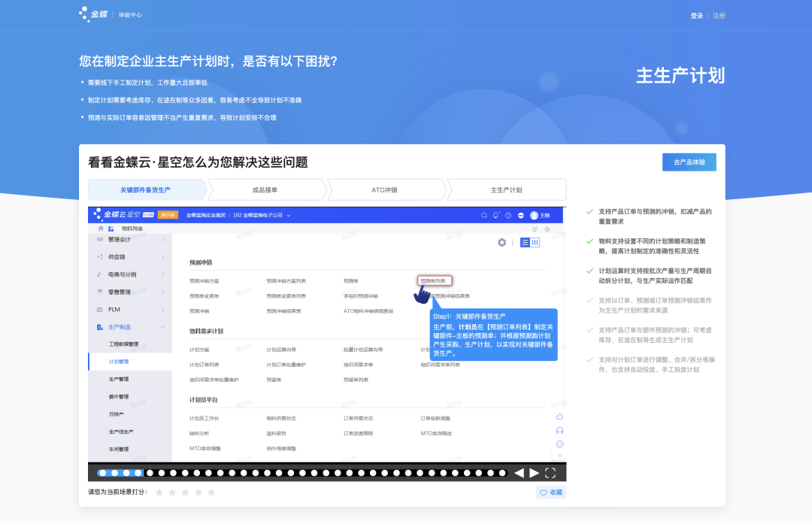The height and width of the screenshot is (521, 812).
Task: Click the 登录 link
Action: point(697,16)
